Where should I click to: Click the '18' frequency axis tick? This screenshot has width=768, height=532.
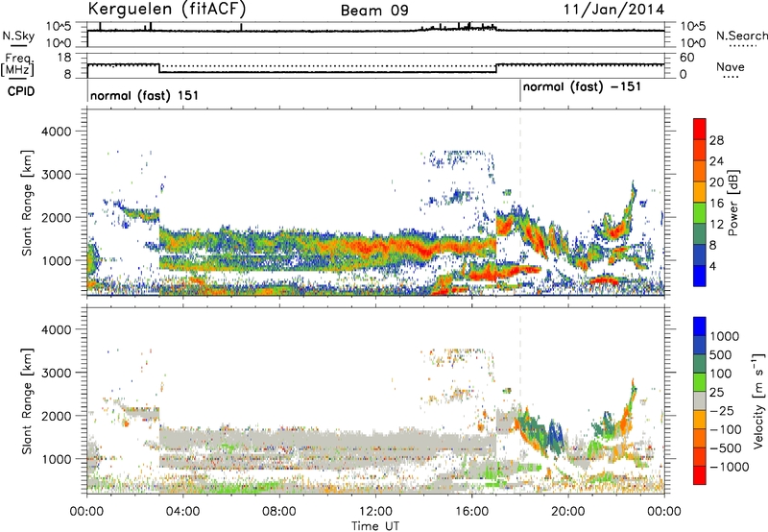tap(64, 58)
